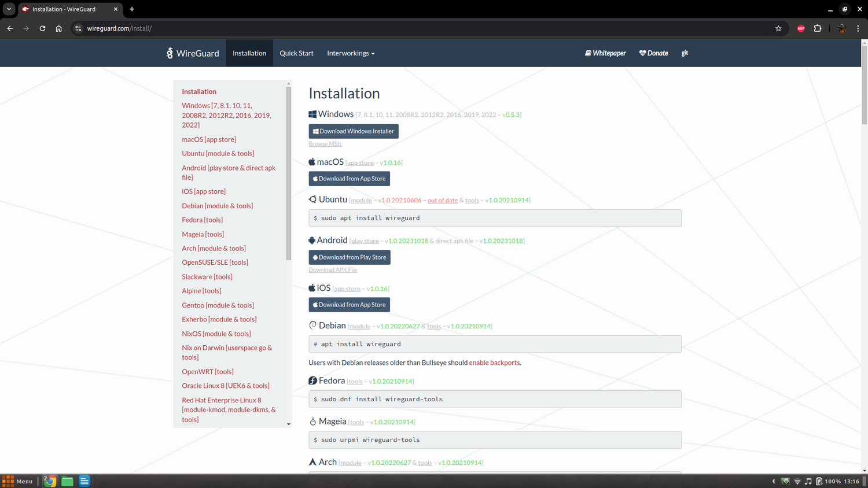The width and height of the screenshot is (868, 488).
Task: Open the Download APK File link
Action: pyautogui.click(x=333, y=270)
